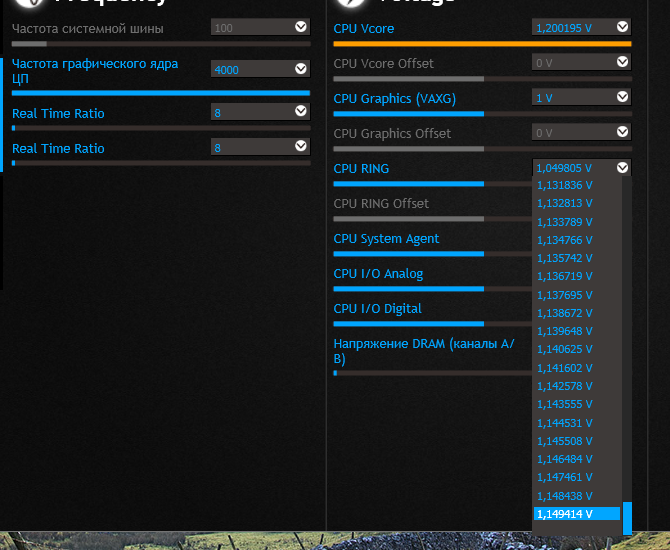Click the CPU I/O Analog slider
This screenshot has height=550, width=670.
[x=408, y=289]
